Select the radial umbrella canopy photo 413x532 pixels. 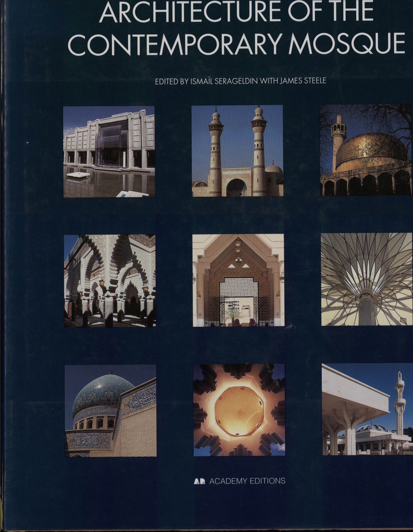[x=367, y=279]
